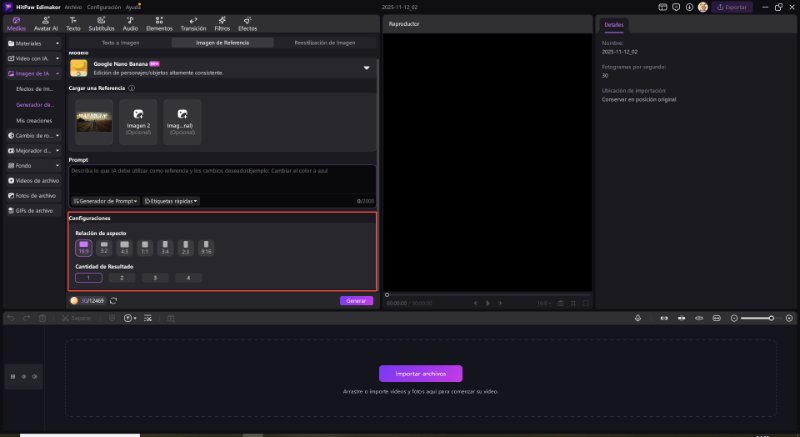Viewport: 800px width, 437px height.
Task: Open the Generador de Prompt dropdown
Action: [105, 201]
